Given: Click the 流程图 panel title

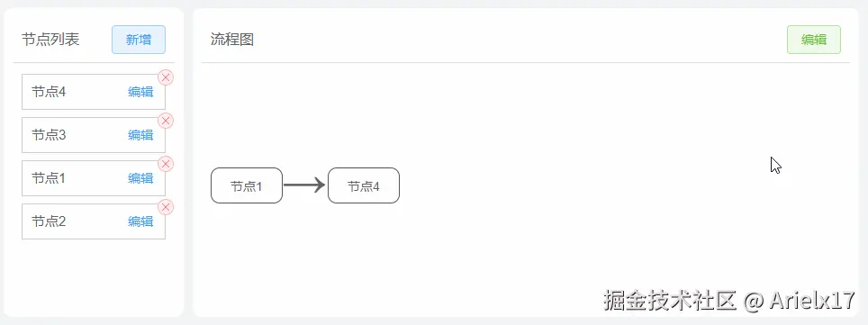Looking at the screenshot, I should click(x=232, y=40).
